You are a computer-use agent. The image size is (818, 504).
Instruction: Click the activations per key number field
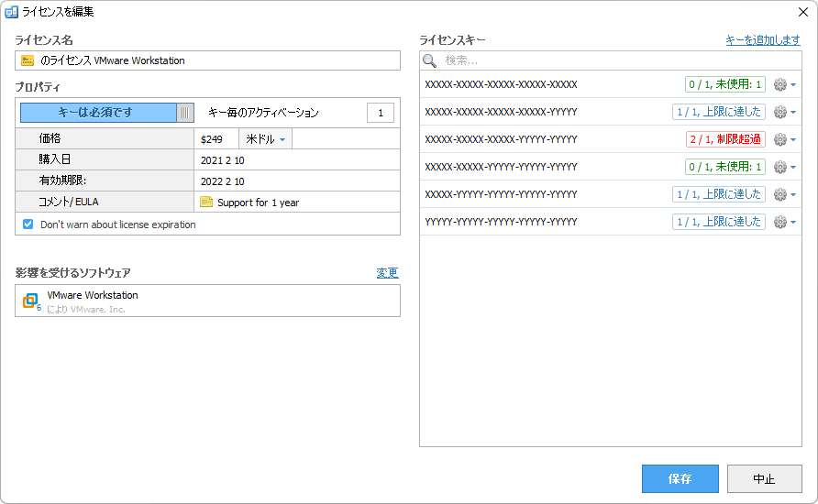pos(380,113)
